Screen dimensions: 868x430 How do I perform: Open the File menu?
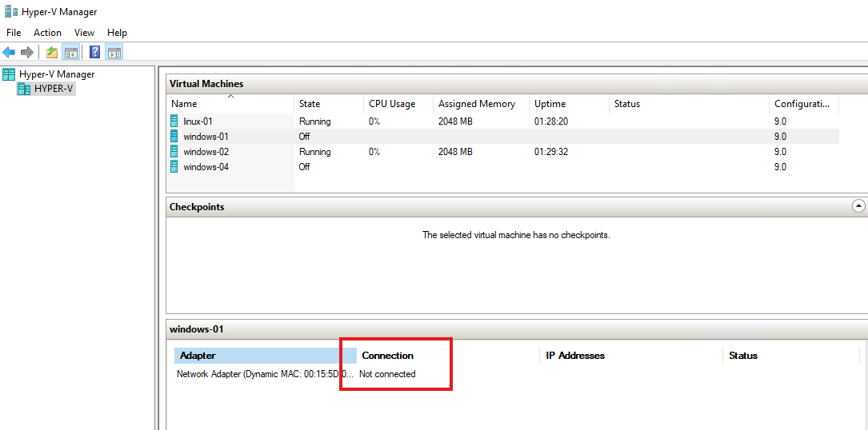(14, 33)
